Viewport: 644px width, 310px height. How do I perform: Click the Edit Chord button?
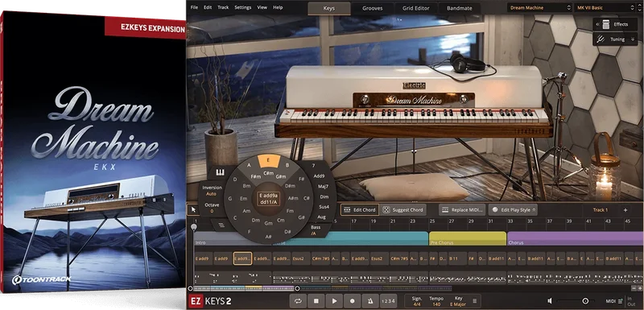point(359,210)
